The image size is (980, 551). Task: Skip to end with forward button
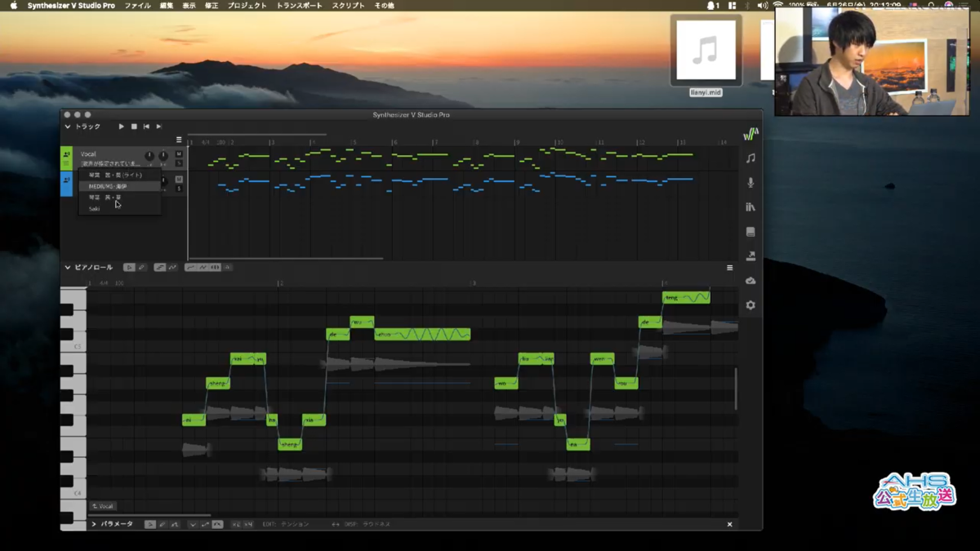click(158, 127)
